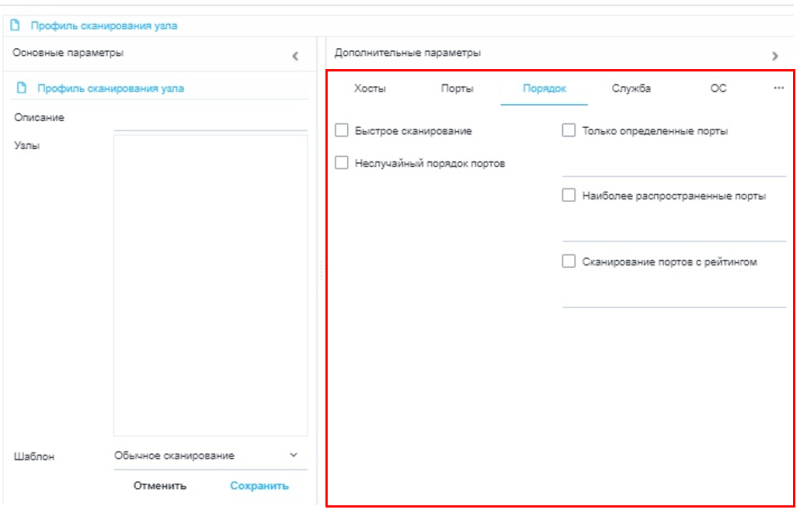Click the field under Только определенные порты
Image resolution: width=800 pixels, height=513 pixels.
674,164
